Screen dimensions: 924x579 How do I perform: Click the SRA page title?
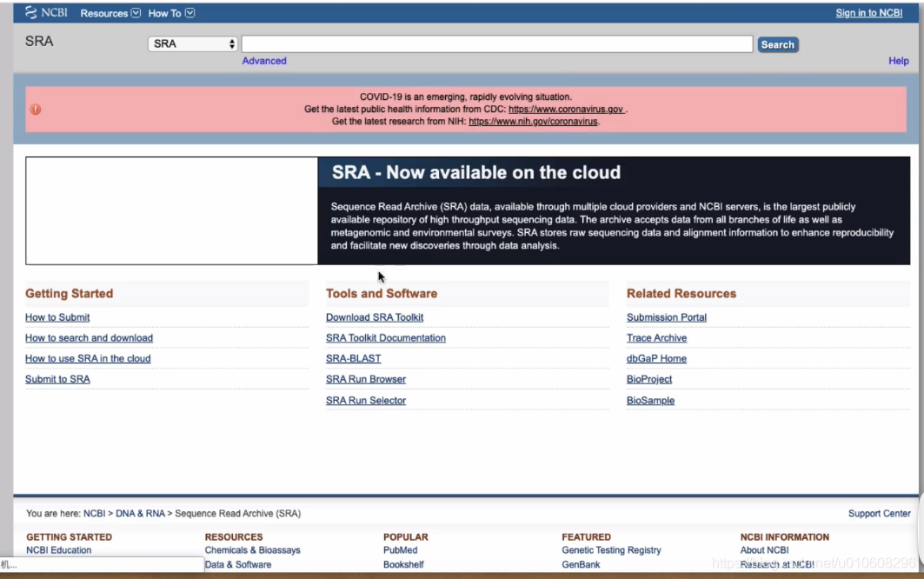[x=39, y=41]
